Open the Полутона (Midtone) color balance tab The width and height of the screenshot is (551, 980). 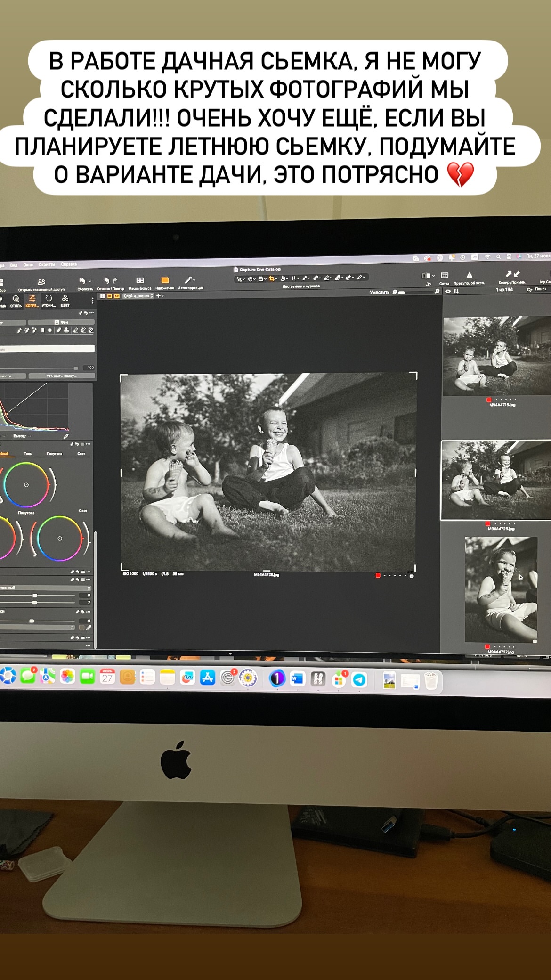(x=54, y=453)
